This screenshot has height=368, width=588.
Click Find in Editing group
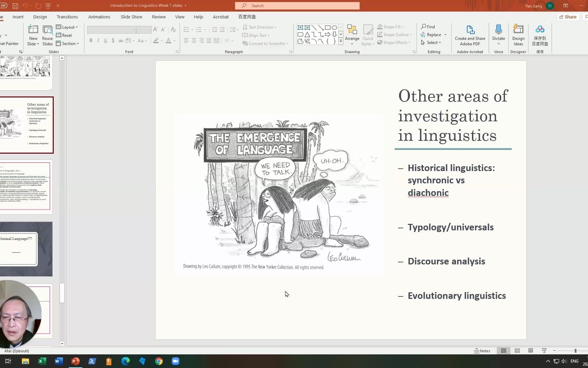click(x=428, y=27)
